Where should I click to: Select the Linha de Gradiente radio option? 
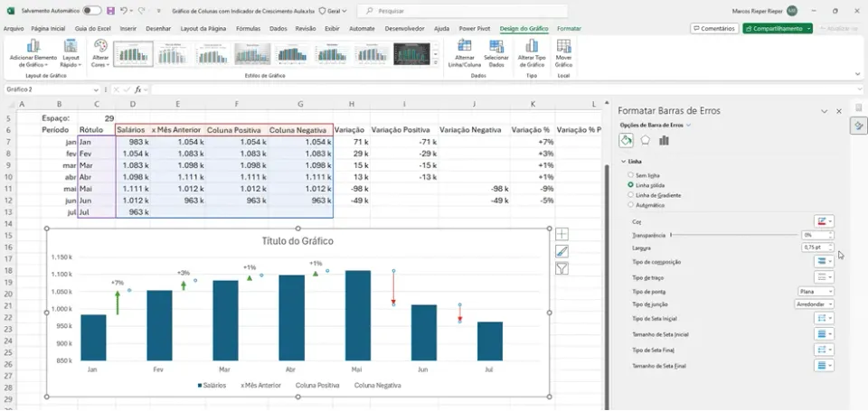tap(630, 195)
